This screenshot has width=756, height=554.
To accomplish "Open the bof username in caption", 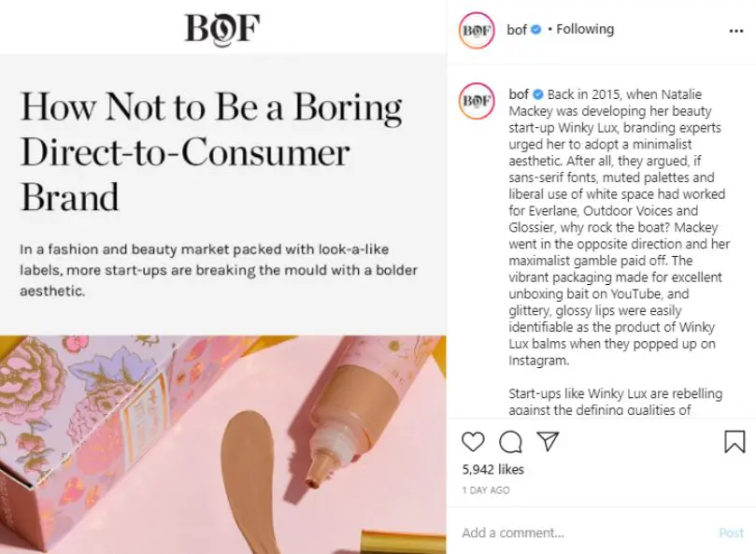I will point(519,94).
